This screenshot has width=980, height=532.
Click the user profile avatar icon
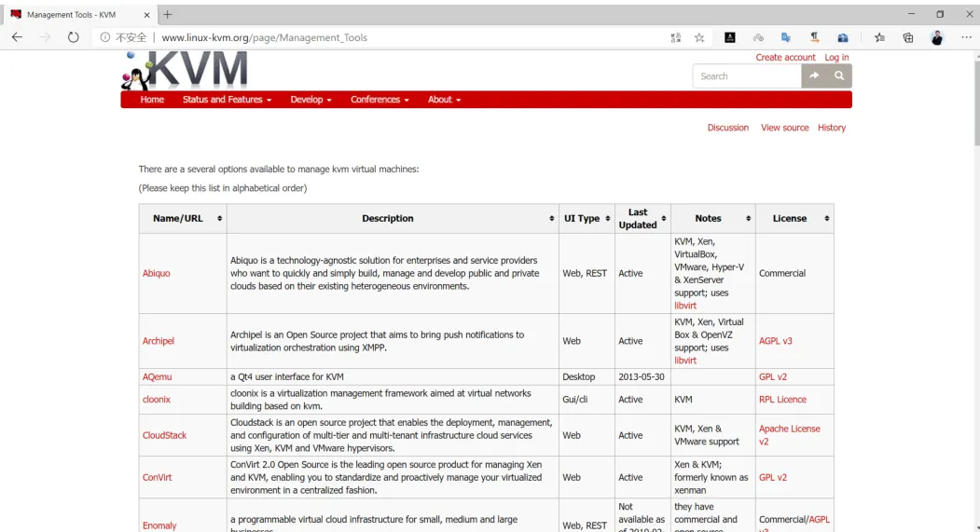[x=937, y=37]
